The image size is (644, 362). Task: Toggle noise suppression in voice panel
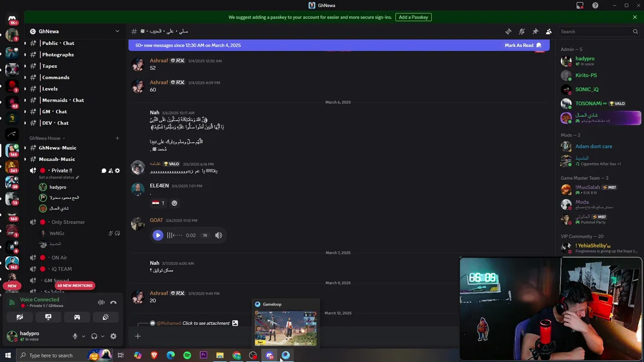tap(101, 302)
